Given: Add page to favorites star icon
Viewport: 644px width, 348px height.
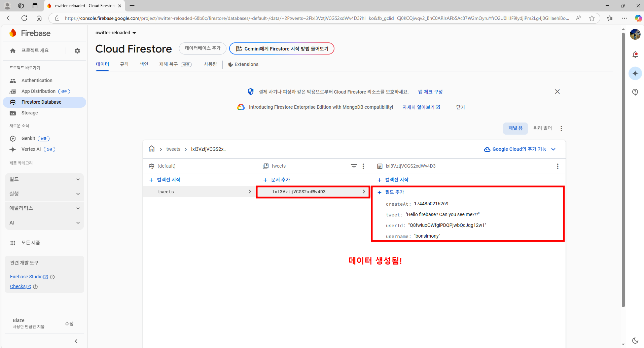Looking at the screenshot, I should click(592, 18).
